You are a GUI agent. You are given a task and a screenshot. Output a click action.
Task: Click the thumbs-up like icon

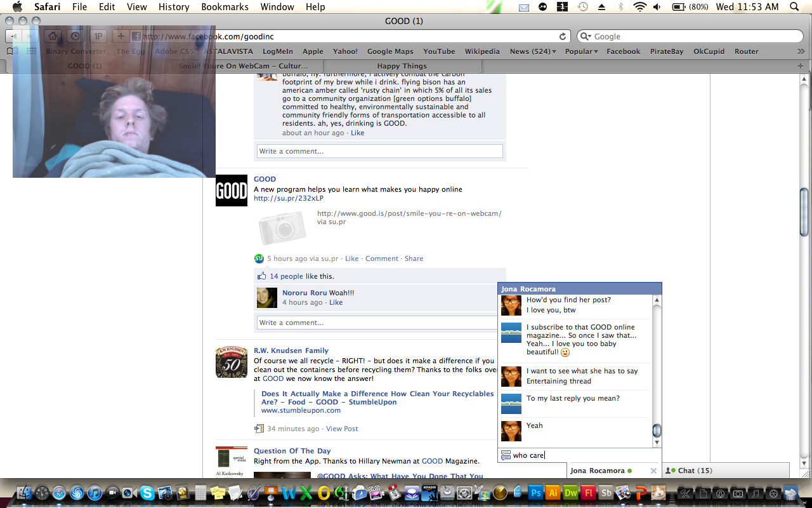pos(261,276)
